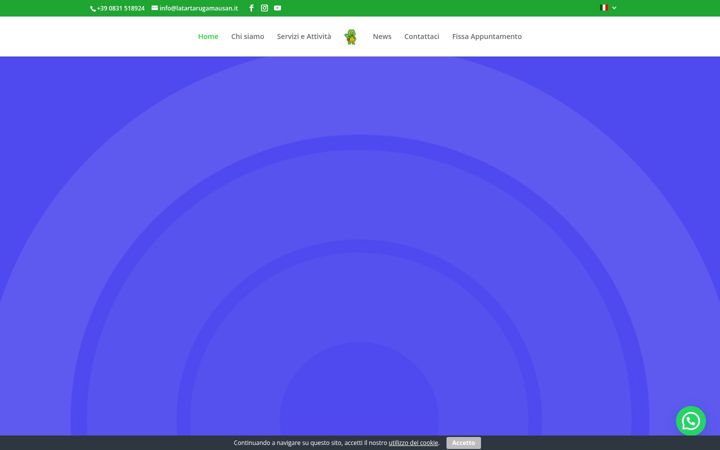This screenshot has width=720, height=450.
Task: Open the Italian flag language dropdown
Action: pos(608,8)
